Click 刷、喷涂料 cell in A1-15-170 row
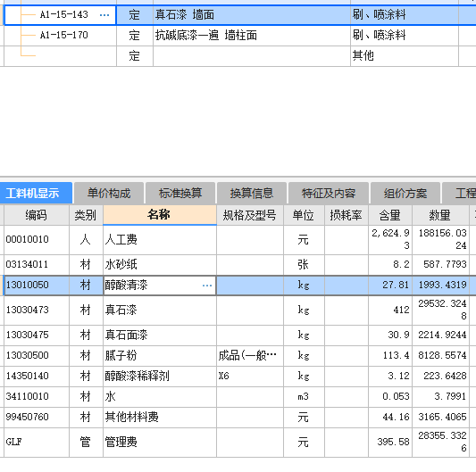Screen dimensions: 476x472 (405, 36)
